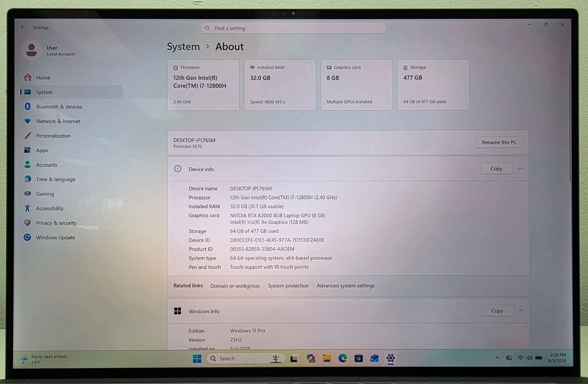Viewport: 588px width, 384px height.
Task: Open the Graphics card summary card
Action: (x=356, y=85)
